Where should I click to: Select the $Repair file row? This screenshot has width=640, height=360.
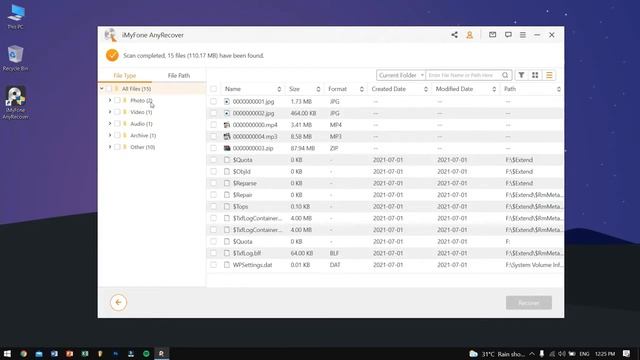tap(385, 195)
